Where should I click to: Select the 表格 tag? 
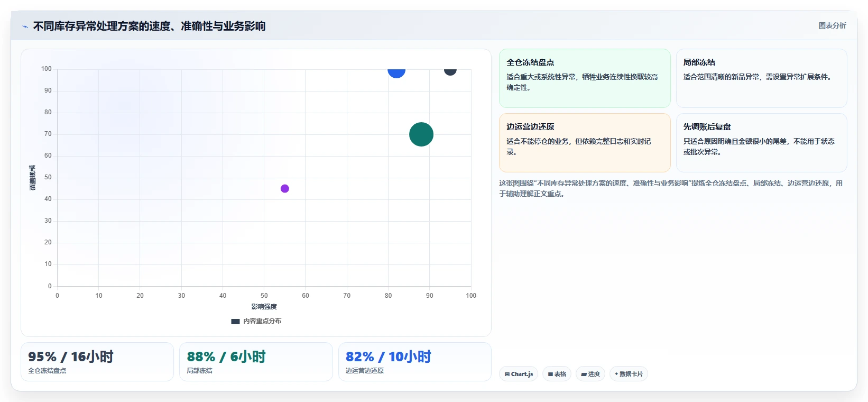click(557, 374)
